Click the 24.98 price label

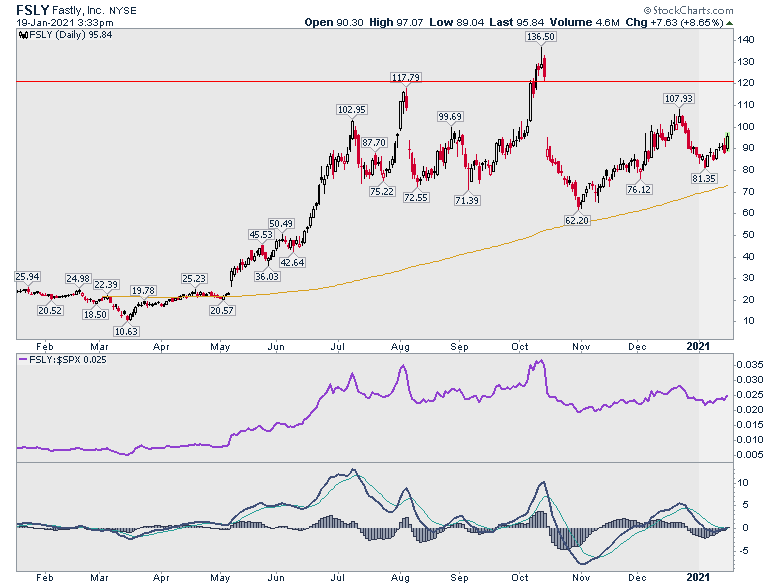(78, 279)
